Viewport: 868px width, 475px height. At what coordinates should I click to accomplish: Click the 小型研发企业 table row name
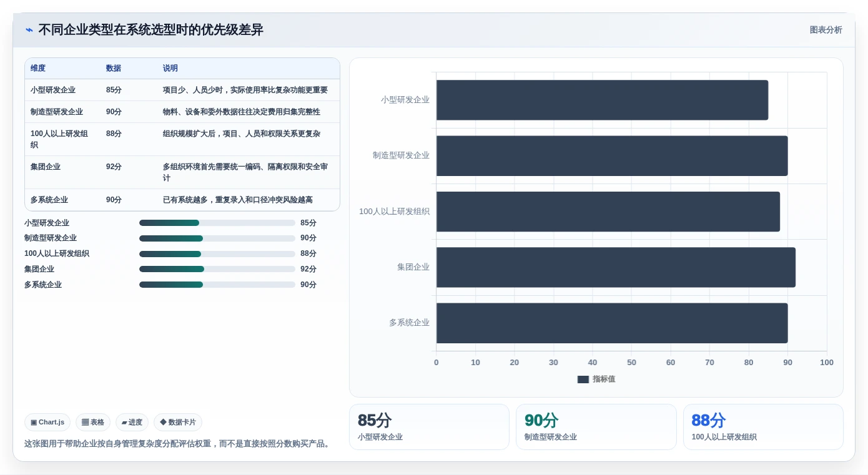[x=53, y=90]
